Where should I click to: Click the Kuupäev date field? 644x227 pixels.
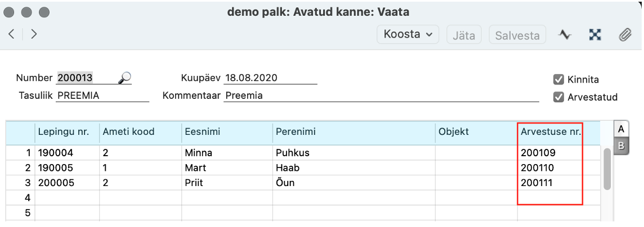click(x=270, y=78)
